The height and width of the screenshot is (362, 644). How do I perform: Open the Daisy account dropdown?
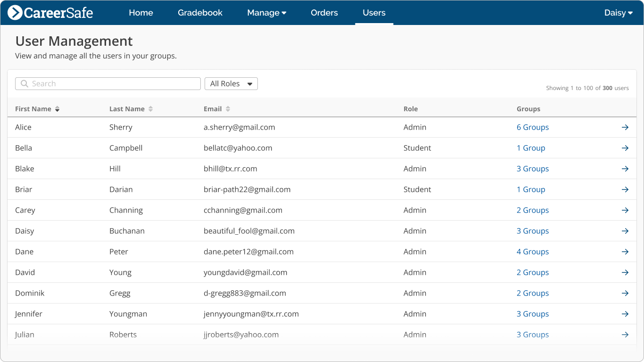coord(618,13)
